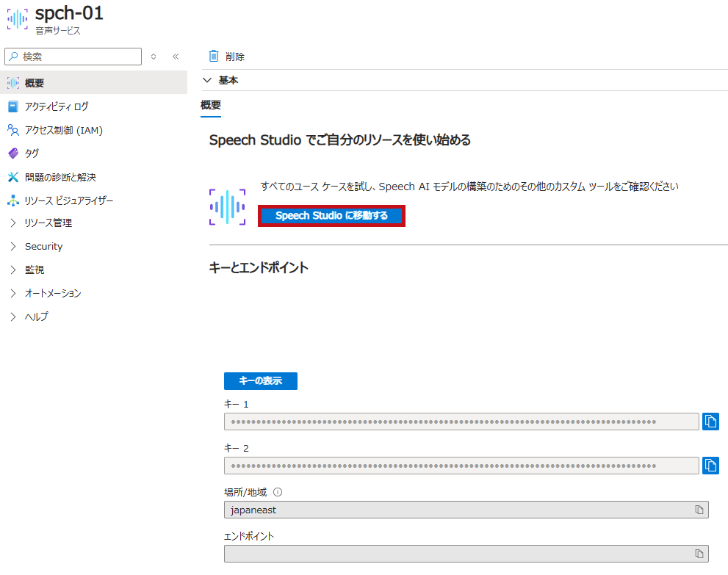Click the trash can delete icon
This screenshot has height=575, width=728.
pos(214,56)
